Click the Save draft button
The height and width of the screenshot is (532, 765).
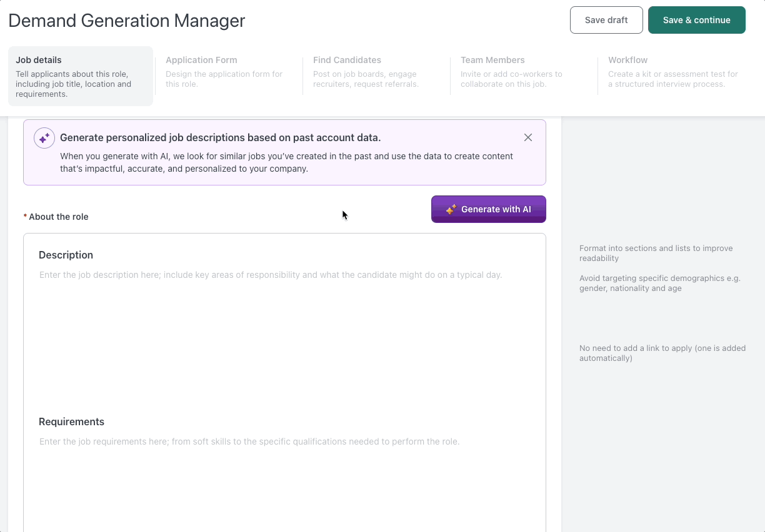point(606,20)
